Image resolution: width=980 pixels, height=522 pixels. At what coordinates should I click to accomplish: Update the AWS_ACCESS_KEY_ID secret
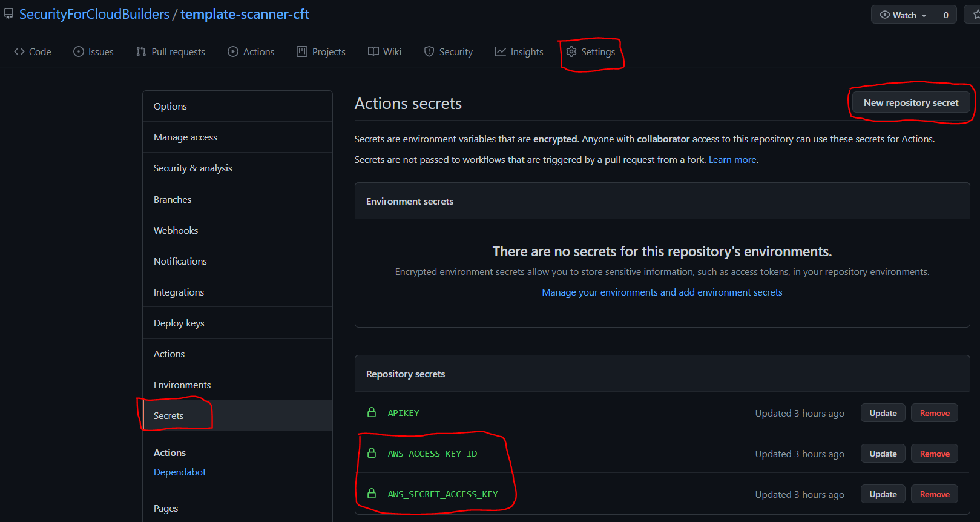[x=883, y=454]
